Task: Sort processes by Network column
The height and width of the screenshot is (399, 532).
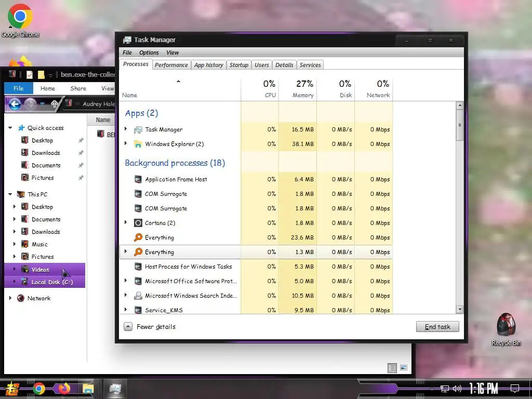Action: point(374,89)
